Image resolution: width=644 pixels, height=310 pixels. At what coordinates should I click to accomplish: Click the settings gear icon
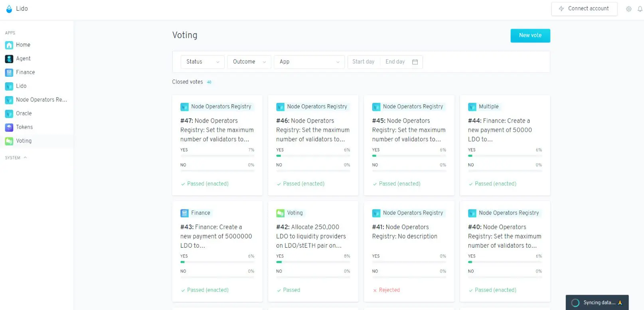tap(628, 9)
